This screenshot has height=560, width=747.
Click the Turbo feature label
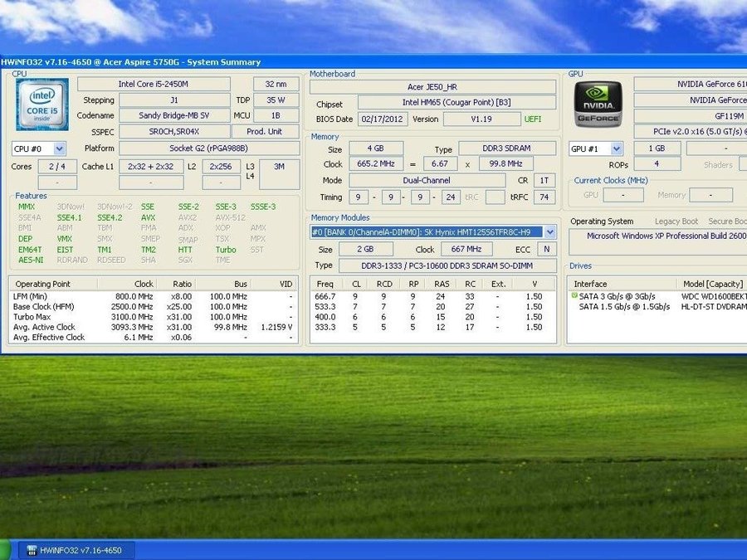[226, 250]
